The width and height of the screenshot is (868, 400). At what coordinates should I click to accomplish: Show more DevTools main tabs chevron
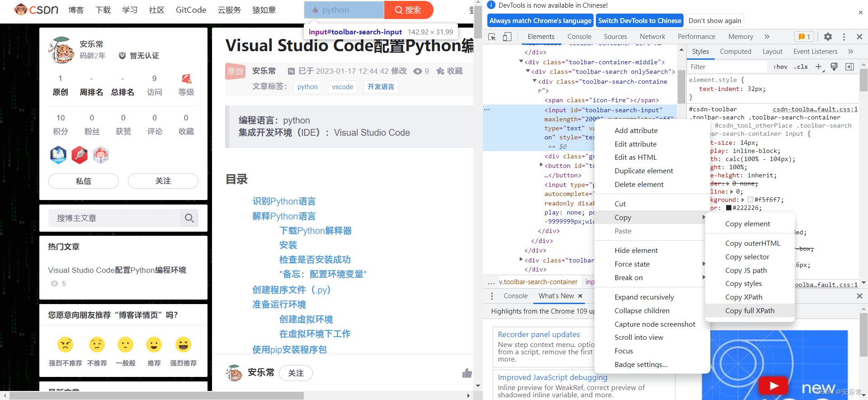767,37
